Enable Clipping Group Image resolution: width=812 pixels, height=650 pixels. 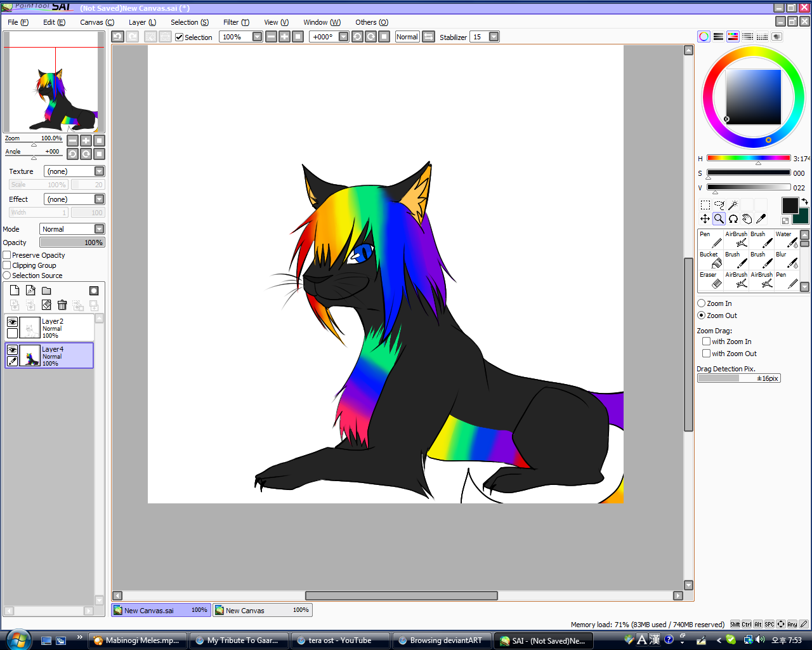point(7,265)
